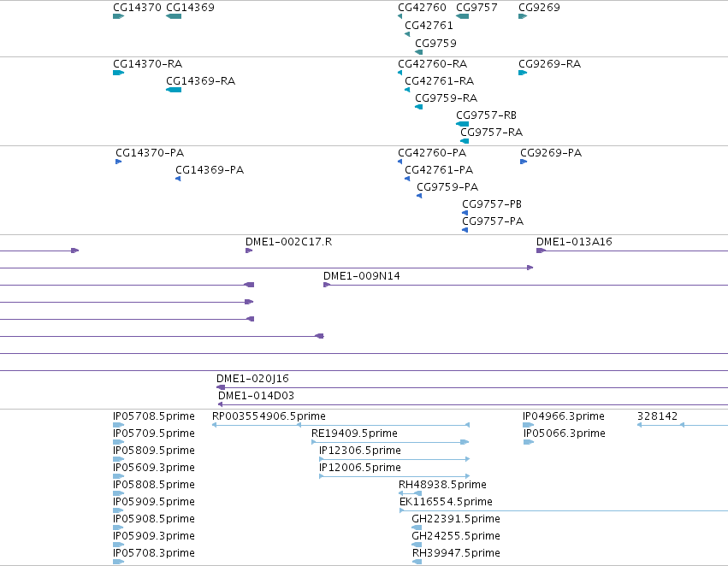Click the RH48938.5prime EST label
728x566 pixels.
point(442,485)
